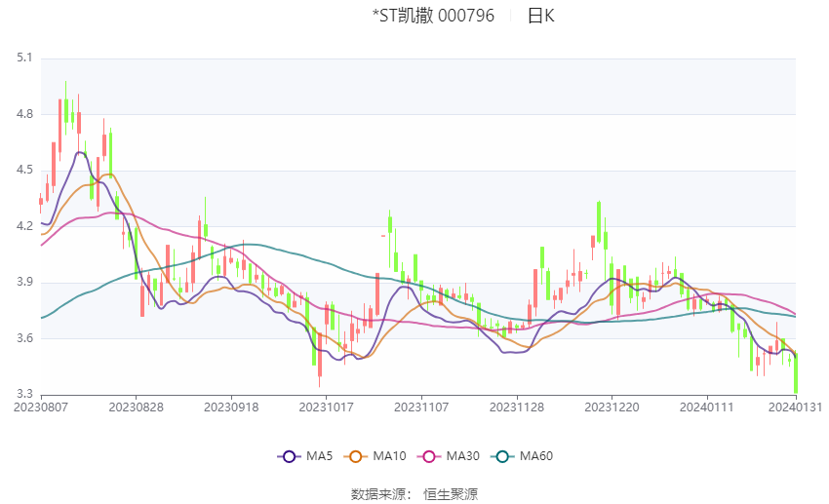This screenshot has height=504, width=829.
Task: Click the 3.3 price axis label
Action: (x=24, y=394)
